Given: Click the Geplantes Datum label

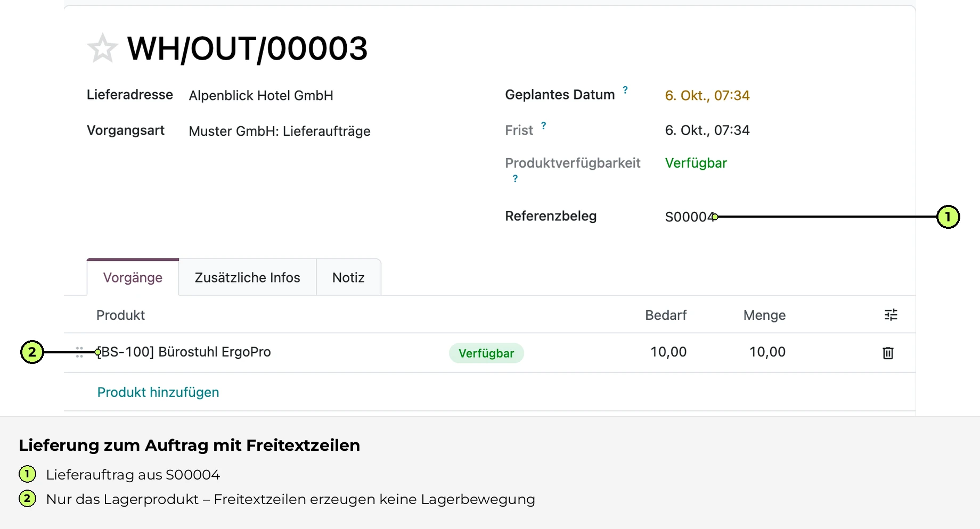Looking at the screenshot, I should pos(560,95).
